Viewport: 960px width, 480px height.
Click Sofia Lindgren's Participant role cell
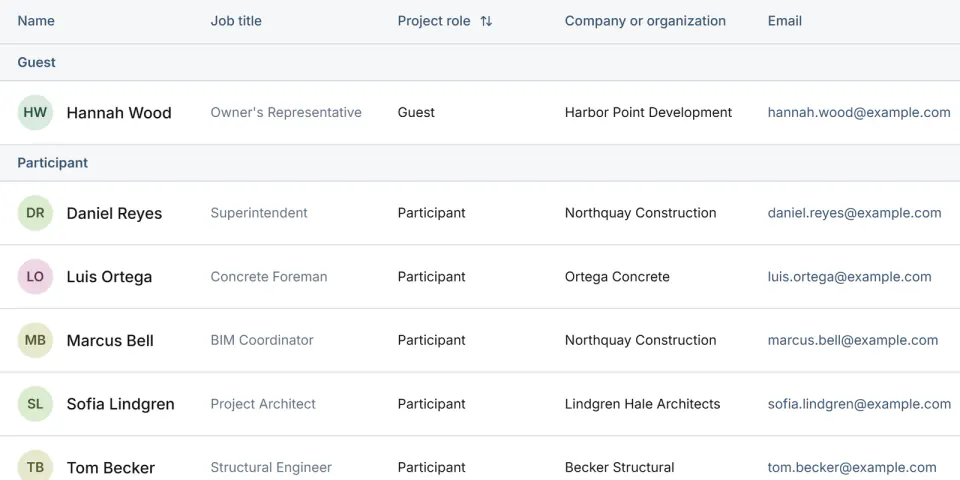432,404
